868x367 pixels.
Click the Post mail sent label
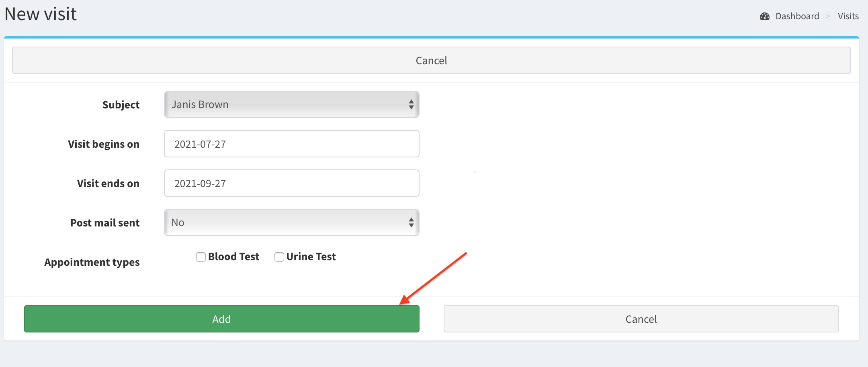(x=105, y=223)
